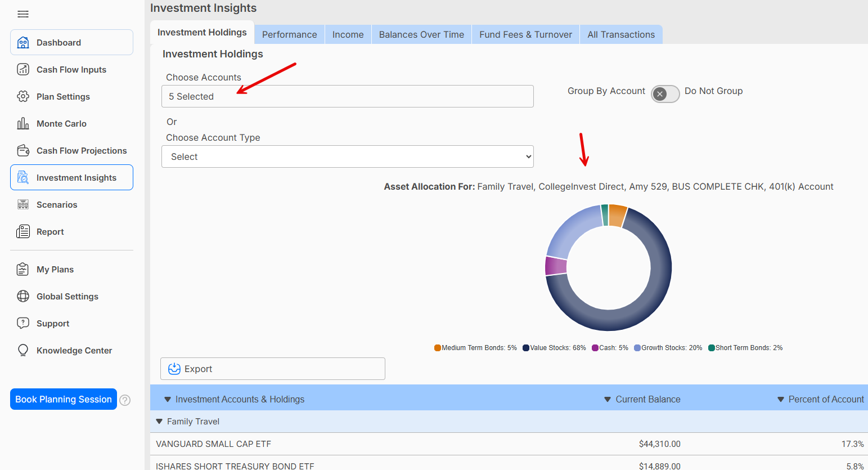
Task: Open the Choose Account Type select box
Action: point(348,156)
